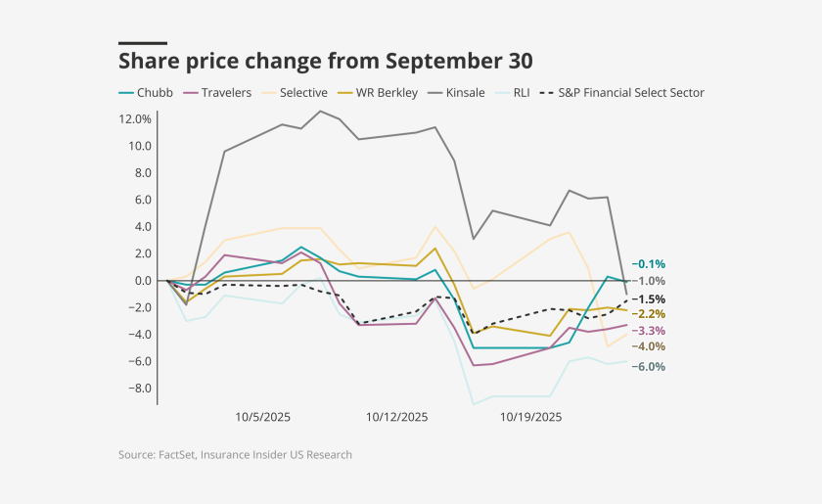Click the −4.0% Selective end label

tap(649, 346)
